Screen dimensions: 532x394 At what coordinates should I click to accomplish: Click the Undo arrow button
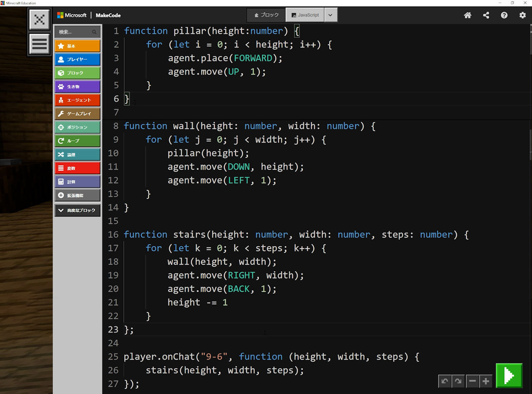pyautogui.click(x=445, y=381)
